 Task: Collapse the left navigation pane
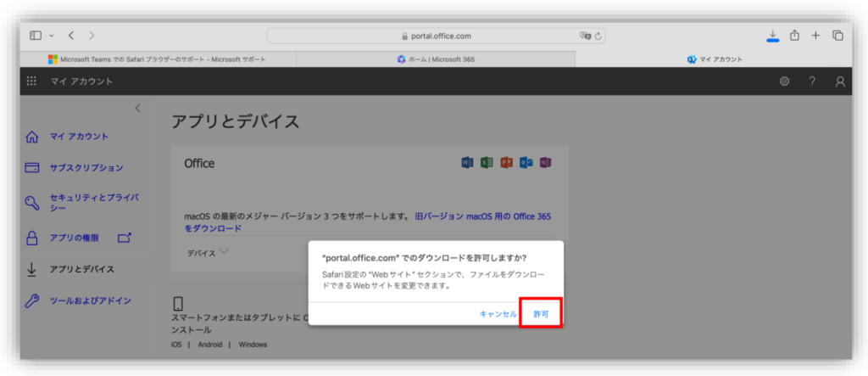(138, 108)
